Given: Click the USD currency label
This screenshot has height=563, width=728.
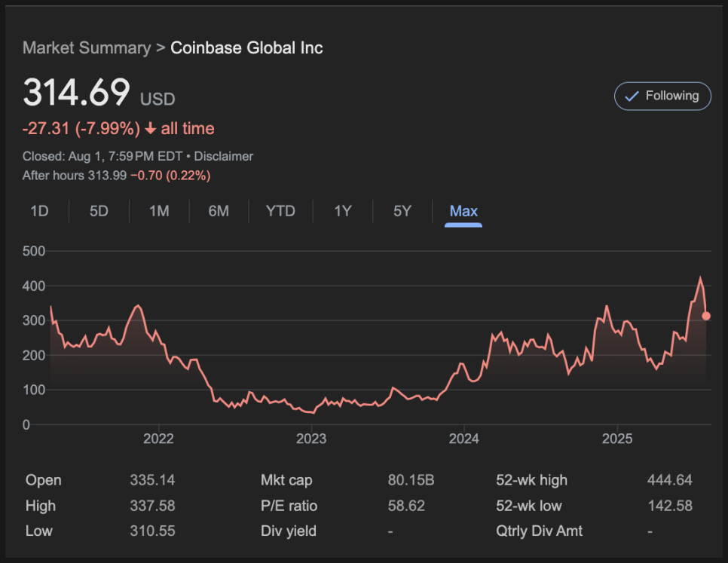Looking at the screenshot, I should [158, 99].
